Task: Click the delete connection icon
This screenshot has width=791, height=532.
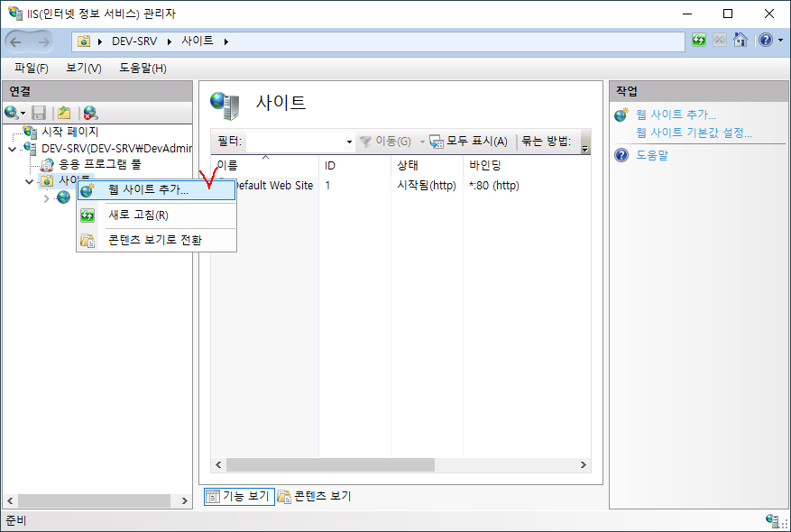Action: click(x=91, y=113)
